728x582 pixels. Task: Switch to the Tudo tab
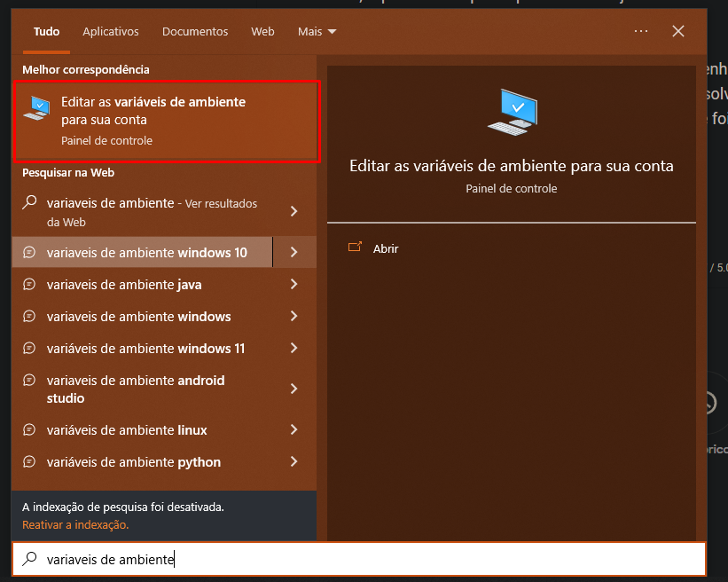(x=46, y=32)
